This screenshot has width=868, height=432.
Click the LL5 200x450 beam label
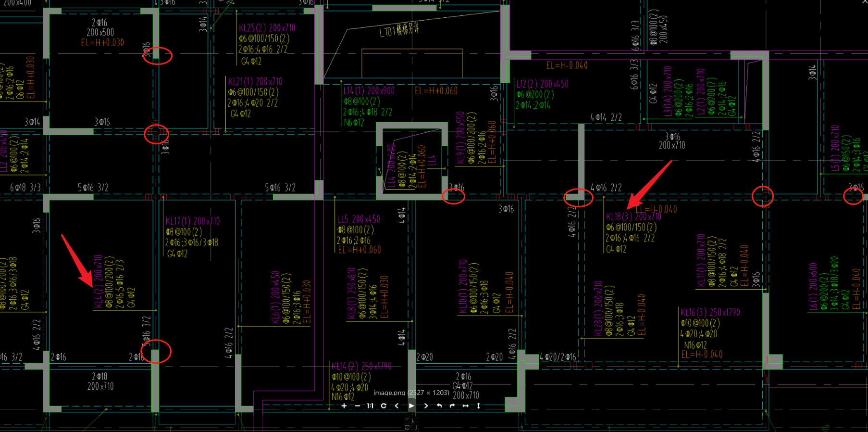(359, 219)
